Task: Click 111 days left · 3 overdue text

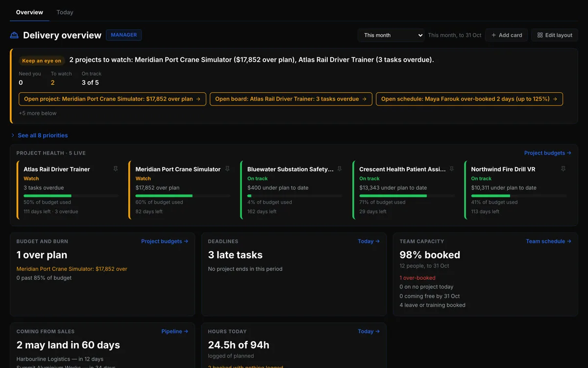Action: 50,212
